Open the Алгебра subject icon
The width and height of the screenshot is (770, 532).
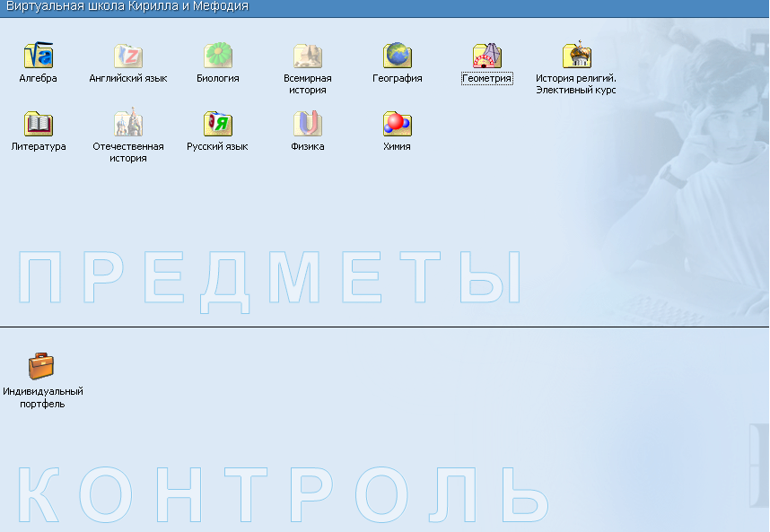[x=39, y=56]
